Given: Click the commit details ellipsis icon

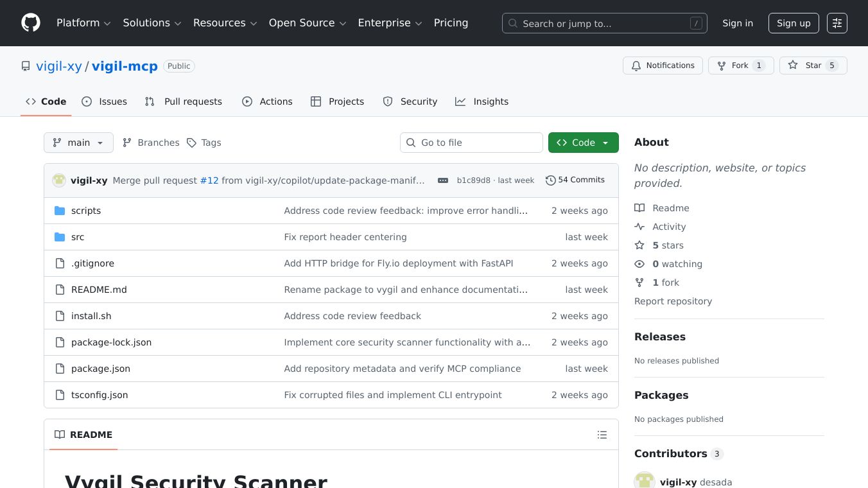Looking at the screenshot, I should tap(443, 180).
